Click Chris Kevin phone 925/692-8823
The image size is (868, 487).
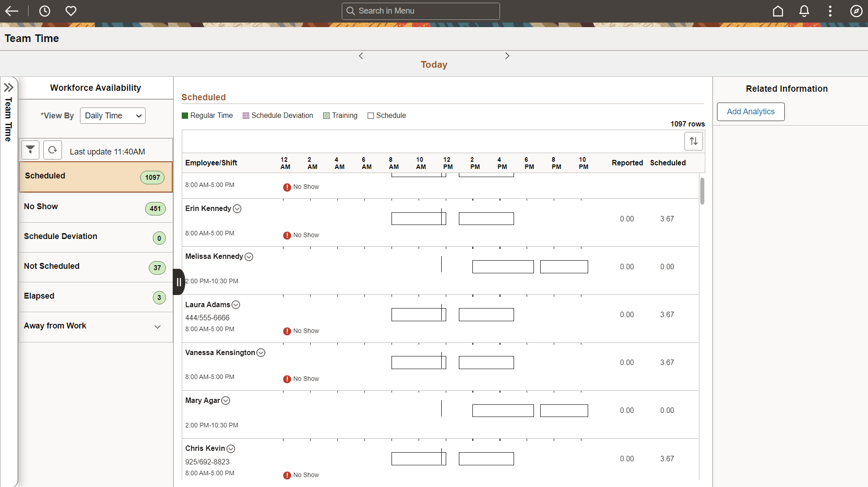[208, 462]
